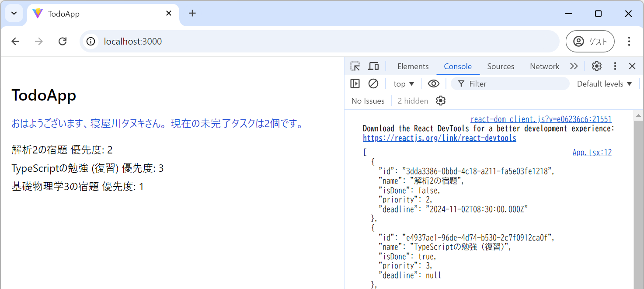Click the console Filter input field

click(516, 84)
